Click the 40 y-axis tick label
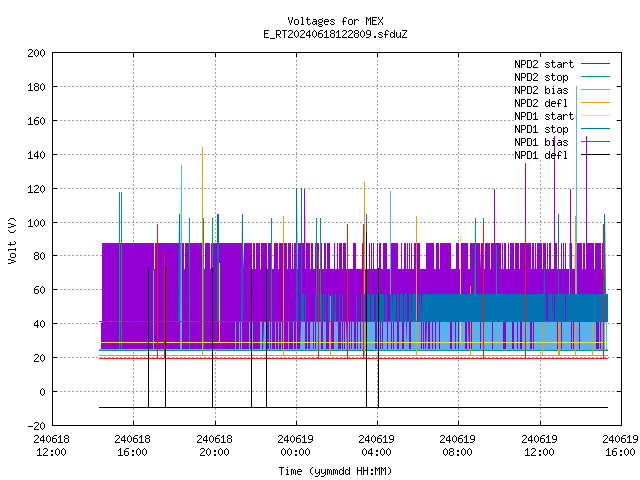The height and width of the screenshot is (480, 640). [39, 324]
